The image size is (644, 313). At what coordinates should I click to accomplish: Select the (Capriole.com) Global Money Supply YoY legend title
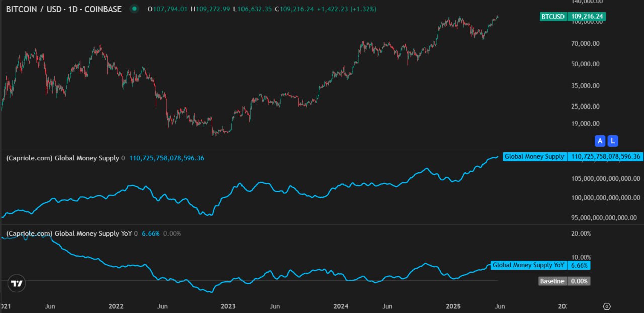click(x=69, y=234)
